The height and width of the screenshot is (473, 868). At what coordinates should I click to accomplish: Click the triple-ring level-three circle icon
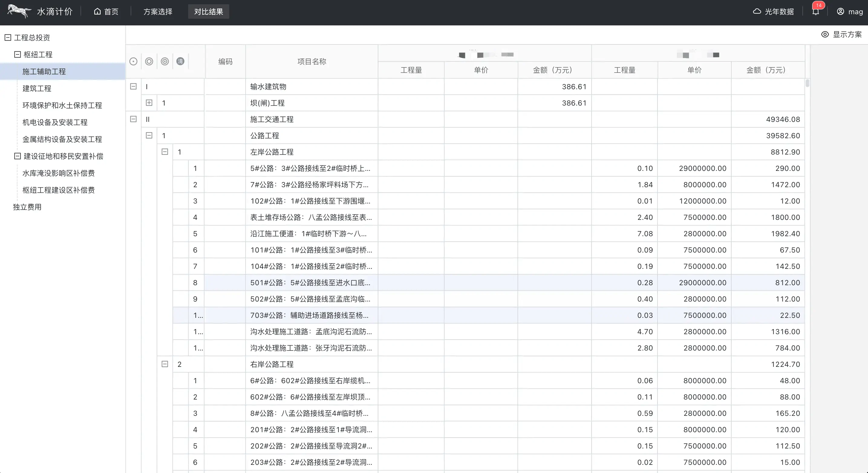[x=165, y=61]
